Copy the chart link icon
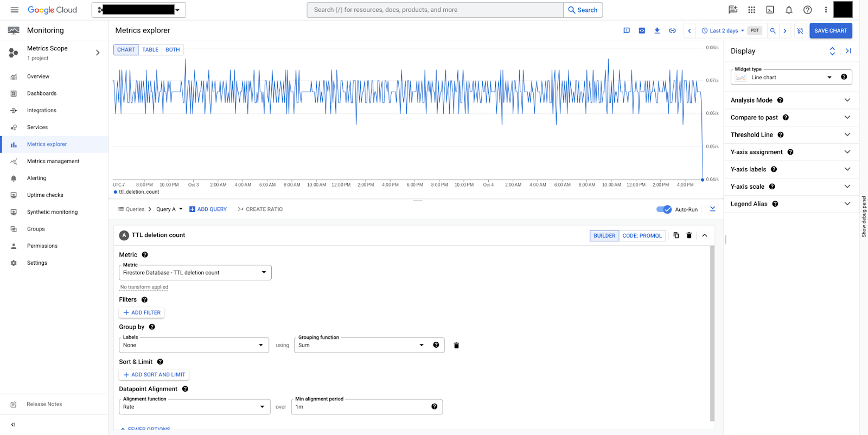Image resolution: width=868 pixels, height=435 pixels. click(x=672, y=31)
